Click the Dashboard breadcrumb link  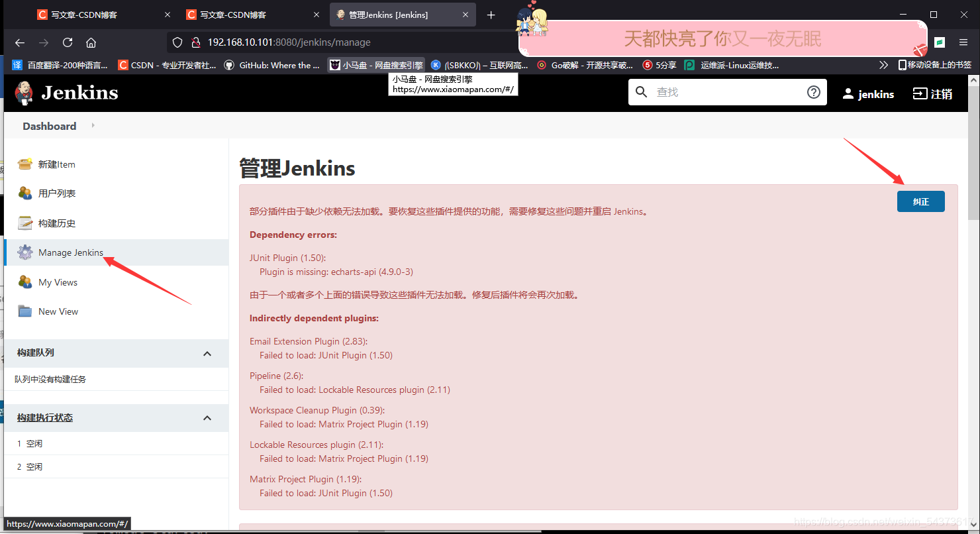coord(50,126)
